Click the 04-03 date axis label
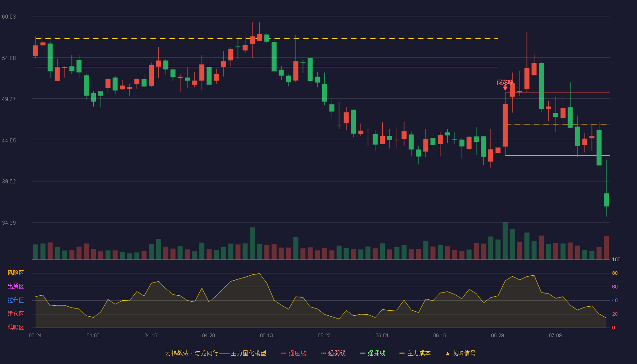This screenshot has width=637, height=364. [93, 335]
